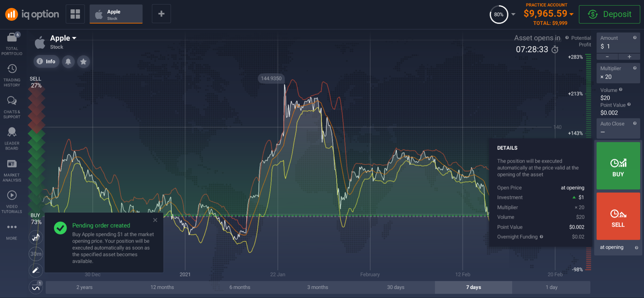Click the green BUY button
Screen dimensions: 644x298
[618, 166]
